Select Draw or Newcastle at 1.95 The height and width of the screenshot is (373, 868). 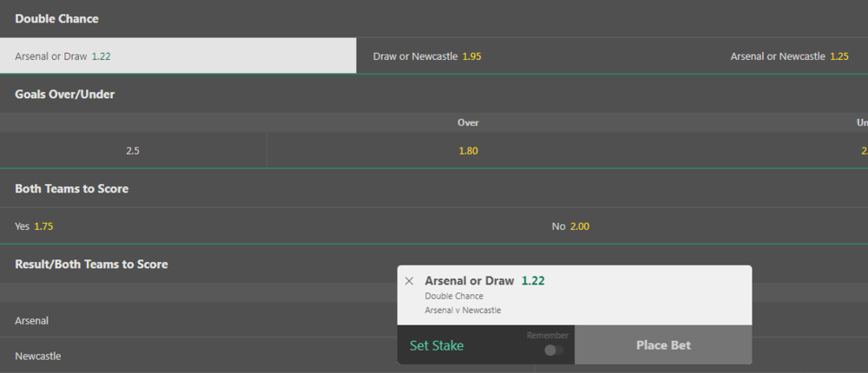coord(427,56)
